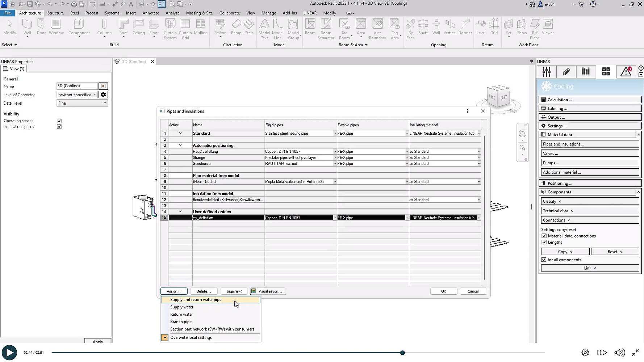Select the Wall tool
The image size is (644, 362).
coord(27,27)
